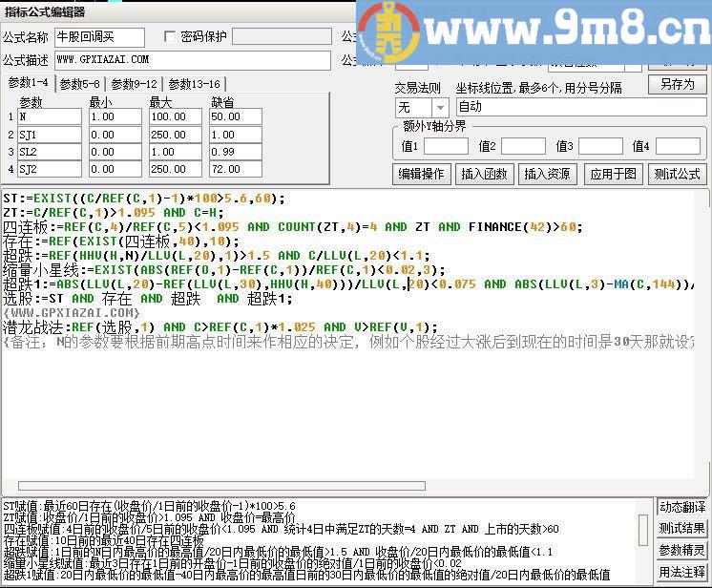Image resolution: width=712 pixels, height=588 pixels.
Task: Click the 缩量小星线 formula line
Action: 224,270
